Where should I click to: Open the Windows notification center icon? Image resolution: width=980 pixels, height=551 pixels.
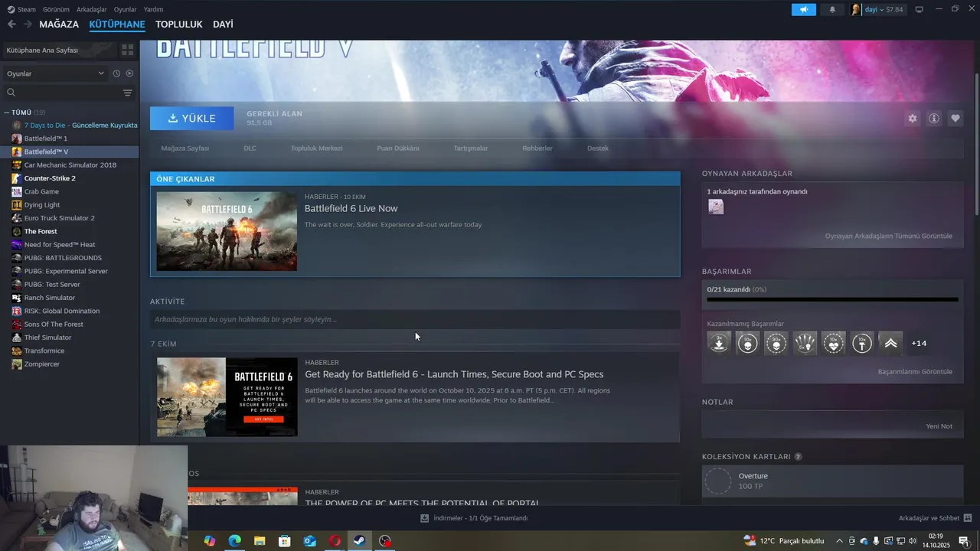pyautogui.click(x=963, y=541)
